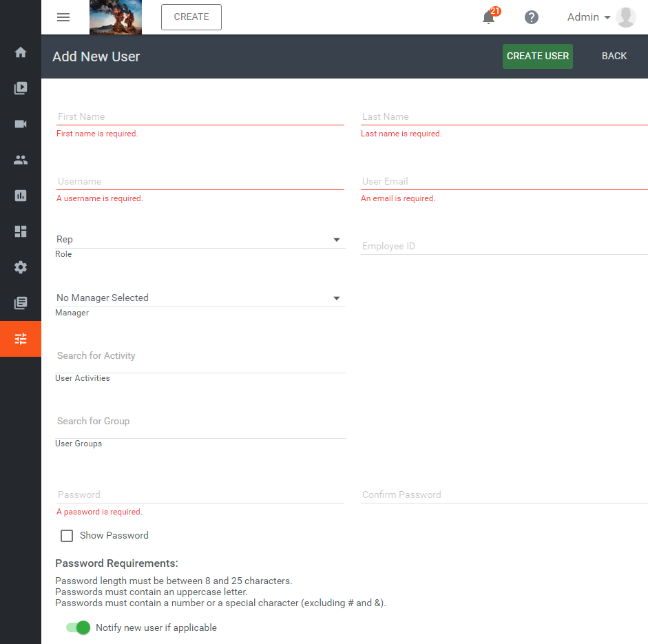Open the help question mark icon
The image size is (648, 644).
[531, 17]
